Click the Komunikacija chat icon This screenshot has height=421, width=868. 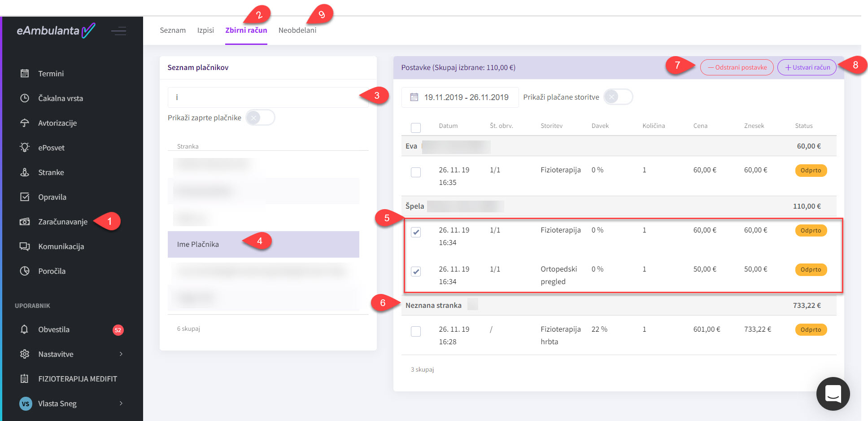tap(25, 246)
